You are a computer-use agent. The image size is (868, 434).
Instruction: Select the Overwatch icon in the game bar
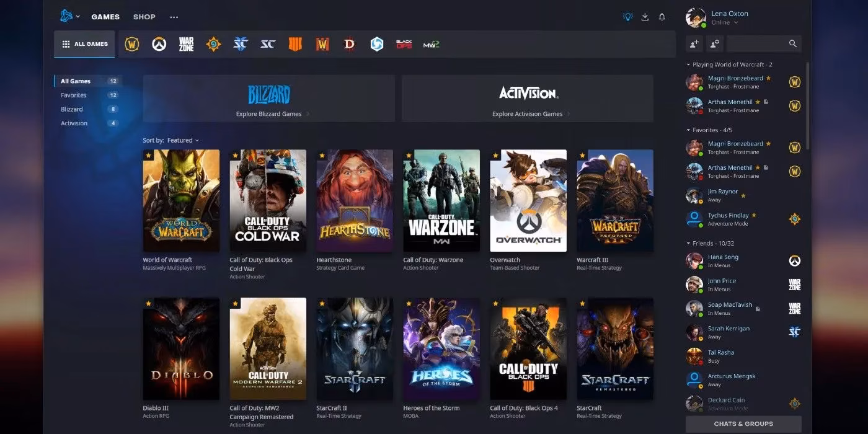[x=159, y=44]
